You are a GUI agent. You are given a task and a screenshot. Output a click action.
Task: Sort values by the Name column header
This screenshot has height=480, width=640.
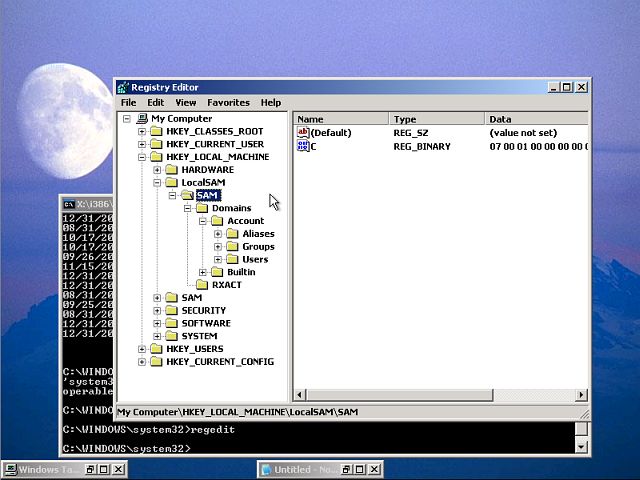(341, 119)
